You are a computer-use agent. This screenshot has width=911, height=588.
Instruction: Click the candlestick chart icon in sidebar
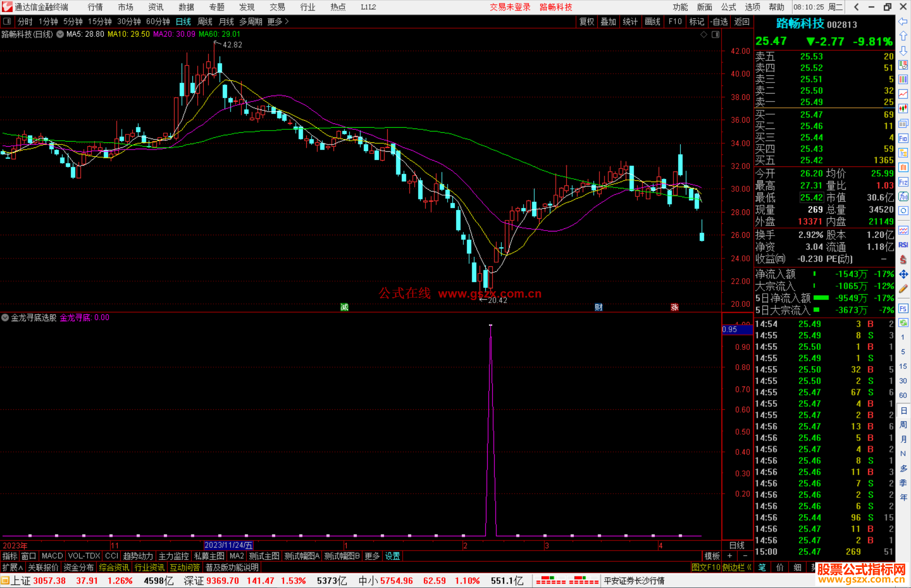coord(903,109)
